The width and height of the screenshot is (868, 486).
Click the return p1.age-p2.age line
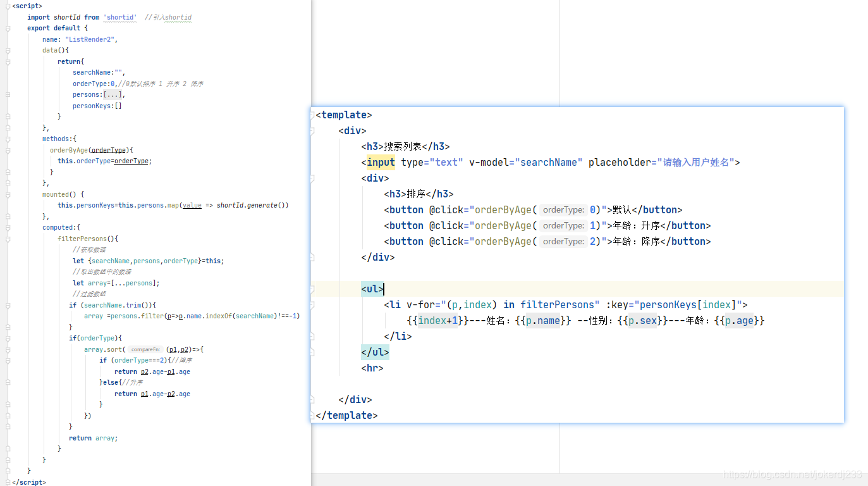coord(152,394)
